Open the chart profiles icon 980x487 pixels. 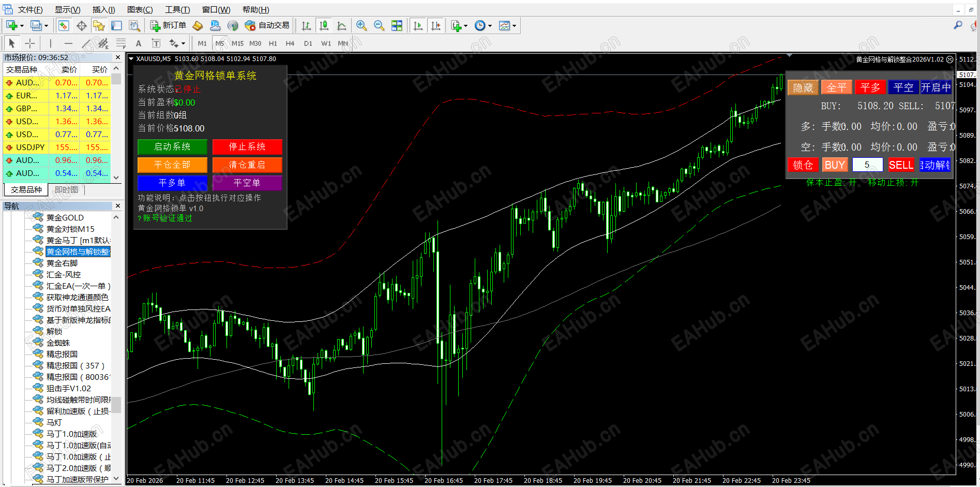click(x=36, y=25)
